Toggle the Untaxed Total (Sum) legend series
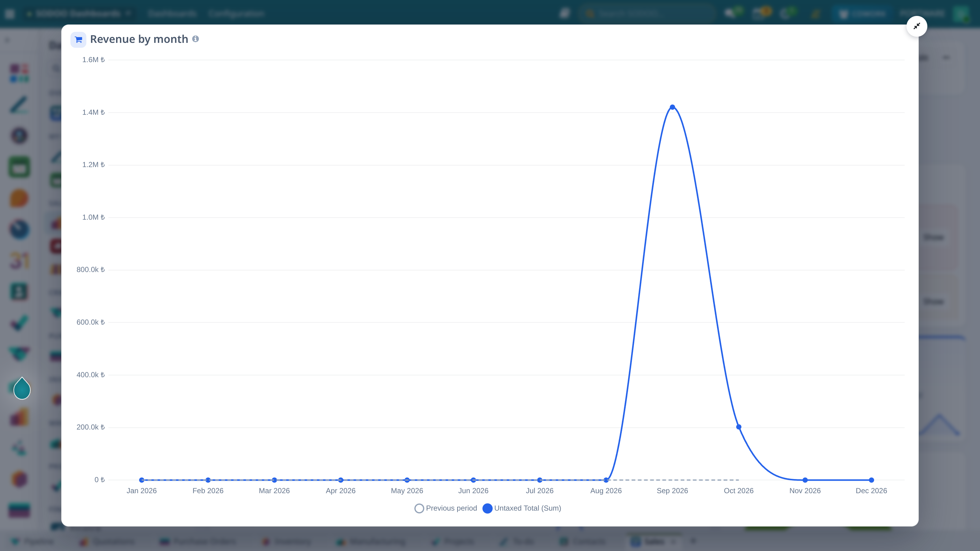This screenshot has height=551, width=980. [522, 508]
